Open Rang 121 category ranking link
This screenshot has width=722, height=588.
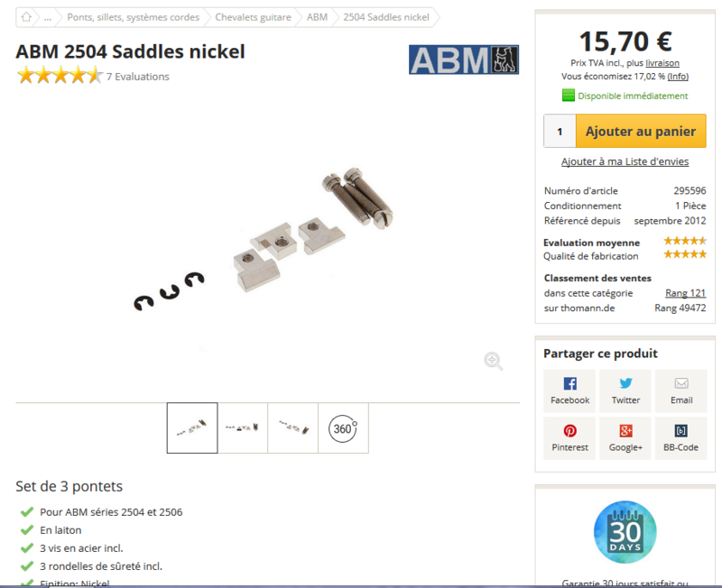pyautogui.click(x=685, y=293)
